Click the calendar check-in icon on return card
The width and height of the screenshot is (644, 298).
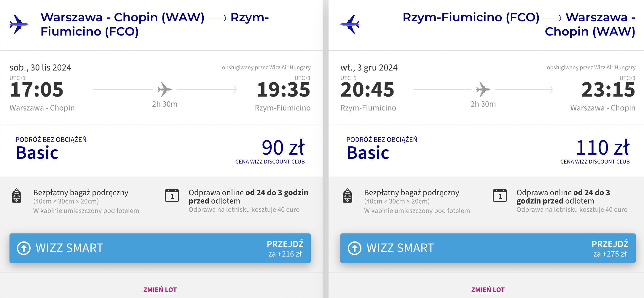[500, 196]
